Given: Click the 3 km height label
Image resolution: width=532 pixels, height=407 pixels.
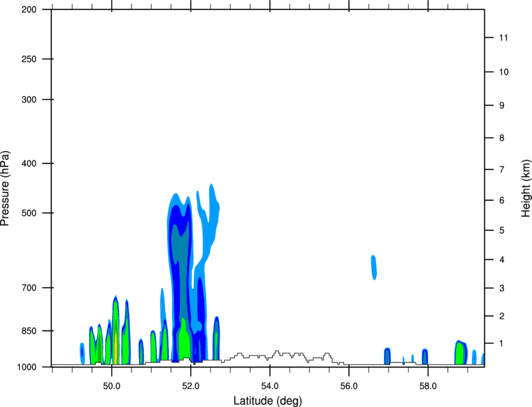Looking at the screenshot, I should click(x=502, y=288).
